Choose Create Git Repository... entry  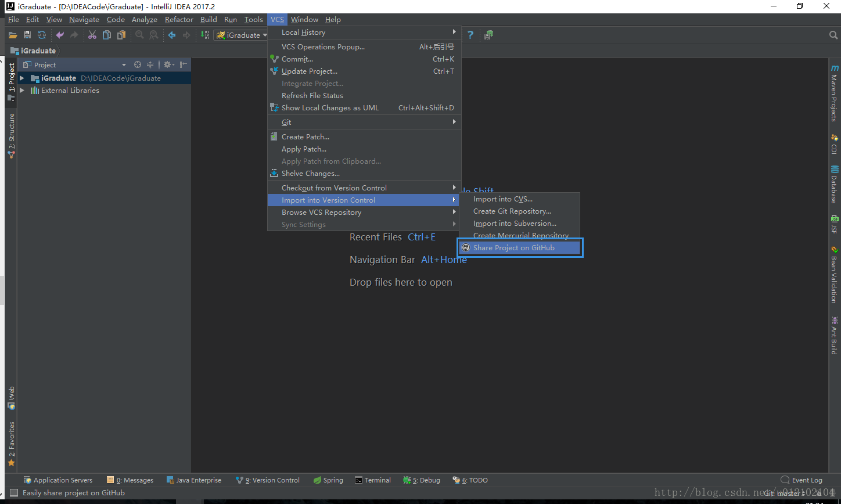520,211
